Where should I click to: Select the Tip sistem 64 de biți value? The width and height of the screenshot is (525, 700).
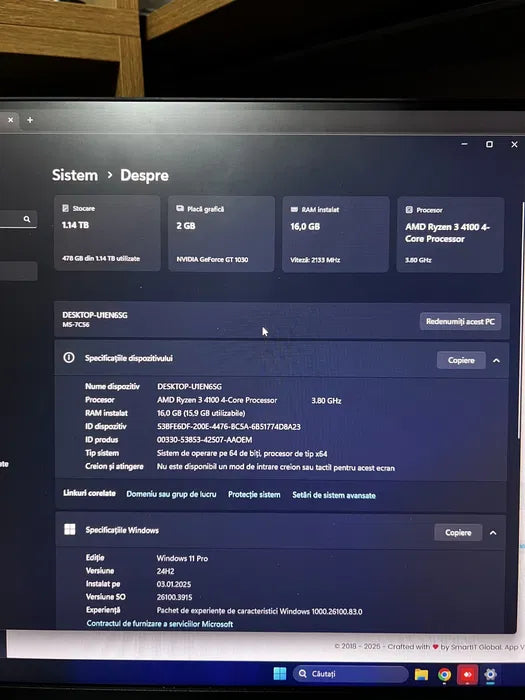(x=242, y=454)
